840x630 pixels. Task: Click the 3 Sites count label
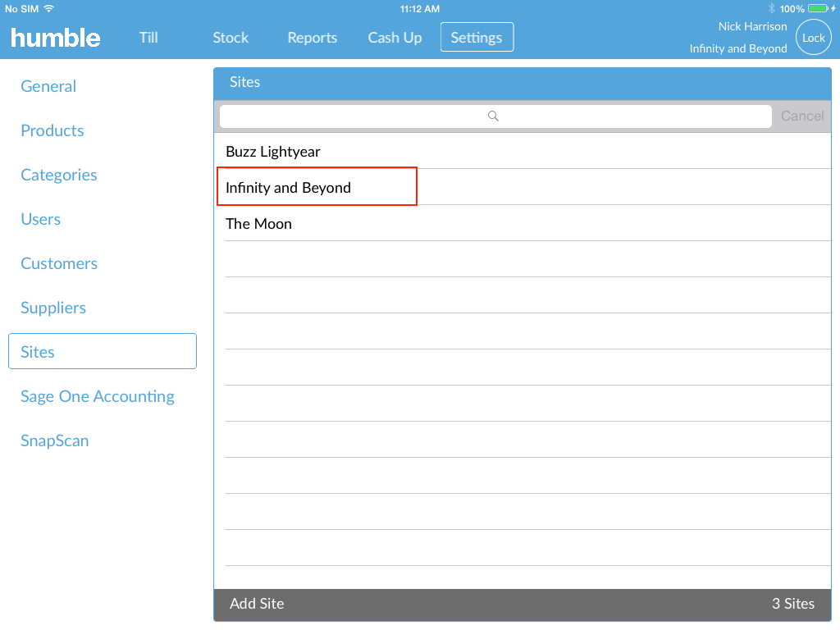793,604
